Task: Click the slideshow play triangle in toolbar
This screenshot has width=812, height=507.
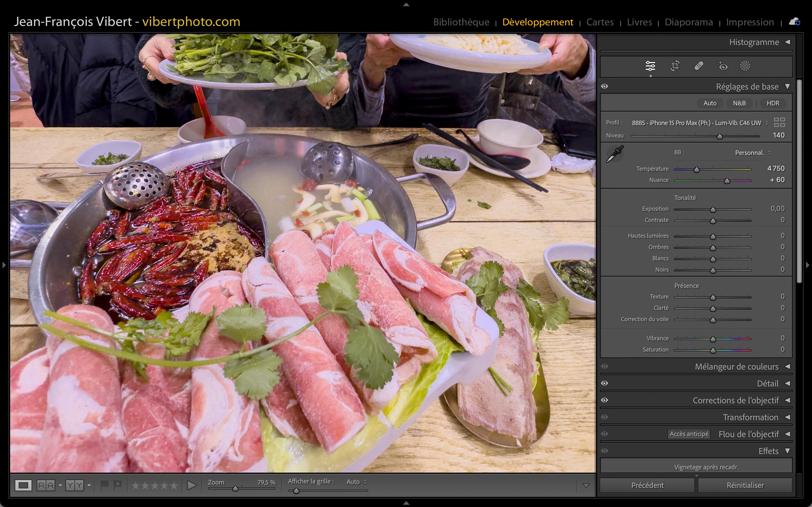Action: pos(192,485)
